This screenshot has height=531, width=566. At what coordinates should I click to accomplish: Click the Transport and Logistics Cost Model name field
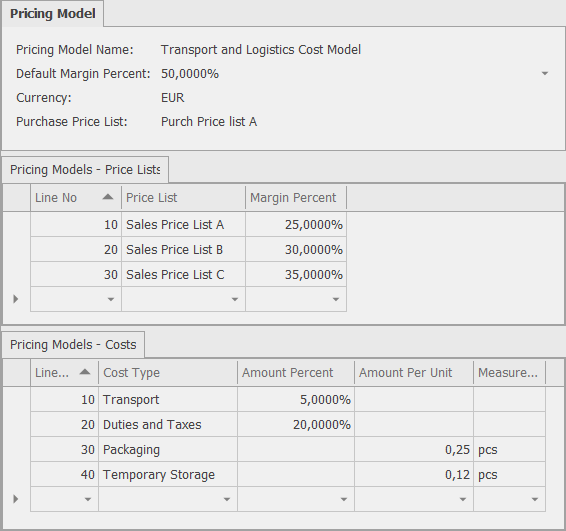click(x=261, y=50)
